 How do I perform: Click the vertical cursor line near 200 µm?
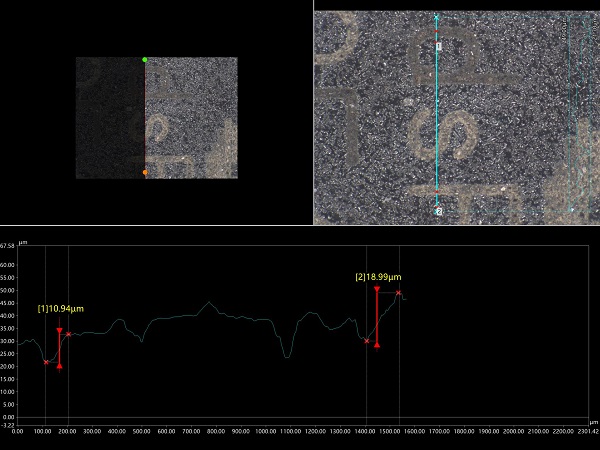[69, 390]
